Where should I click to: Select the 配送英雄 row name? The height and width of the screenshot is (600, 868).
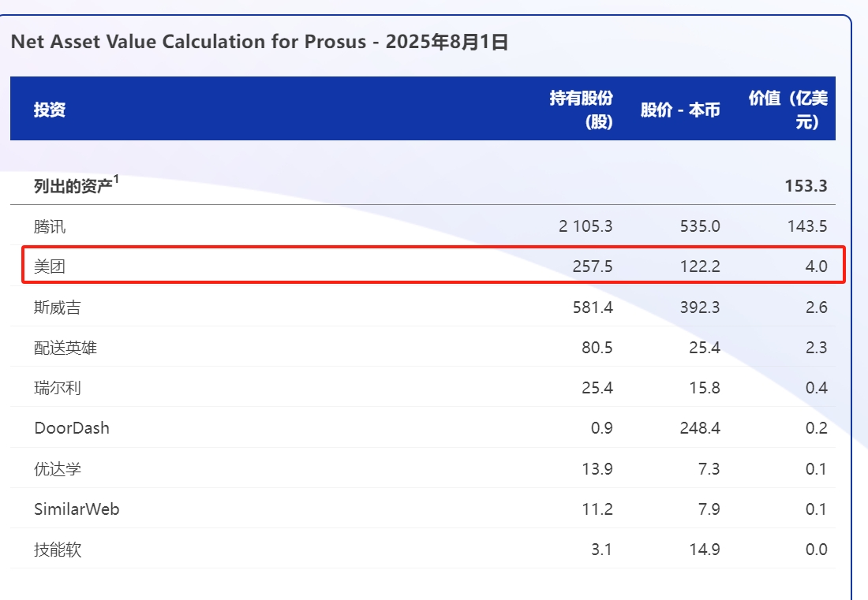point(65,348)
